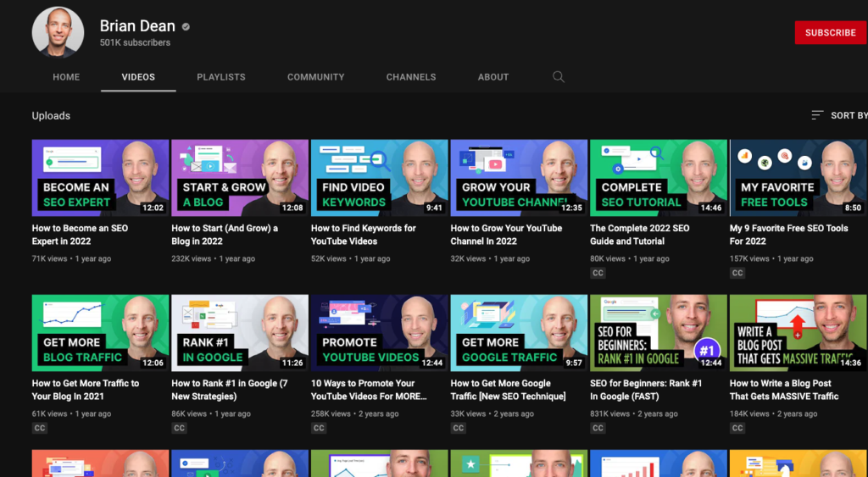This screenshot has height=477, width=868.
Task: Select the Videos tab
Action: tap(138, 77)
